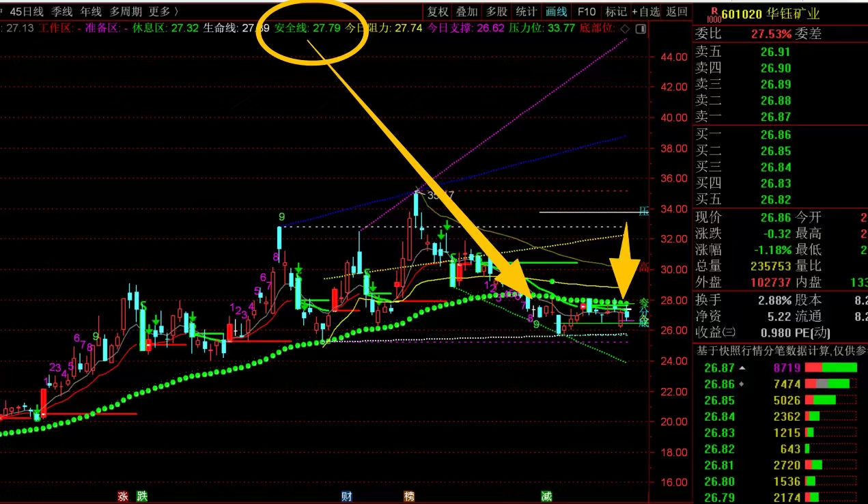Click the 今日支撑 26.62 indicator label

(x=466, y=29)
